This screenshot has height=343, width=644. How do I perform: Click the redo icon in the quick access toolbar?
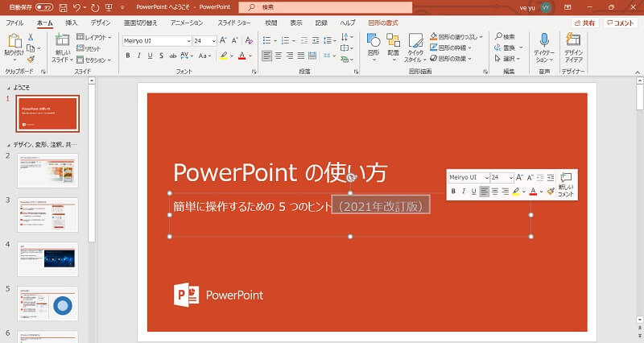coord(95,7)
